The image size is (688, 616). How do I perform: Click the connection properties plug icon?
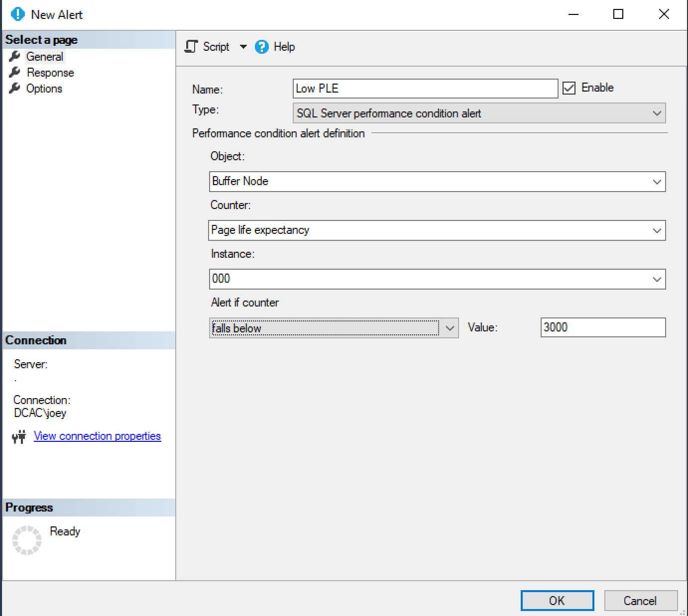click(x=19, y=437)
